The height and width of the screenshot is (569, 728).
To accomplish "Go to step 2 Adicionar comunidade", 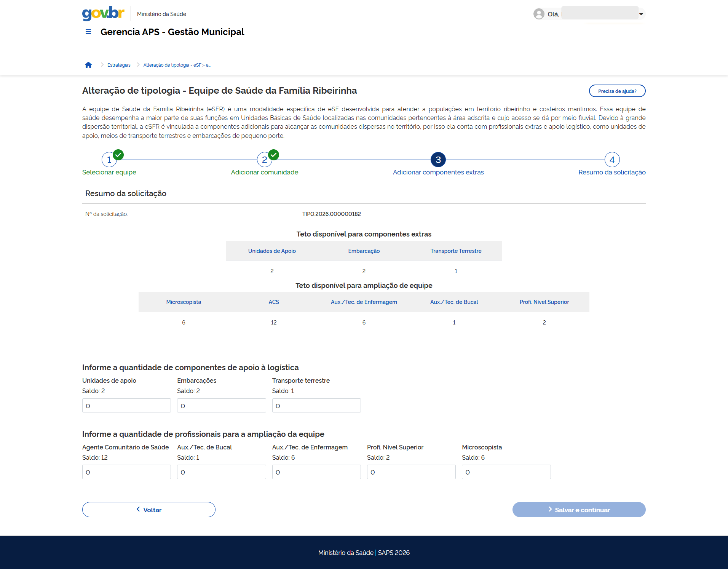I will 264,160.
